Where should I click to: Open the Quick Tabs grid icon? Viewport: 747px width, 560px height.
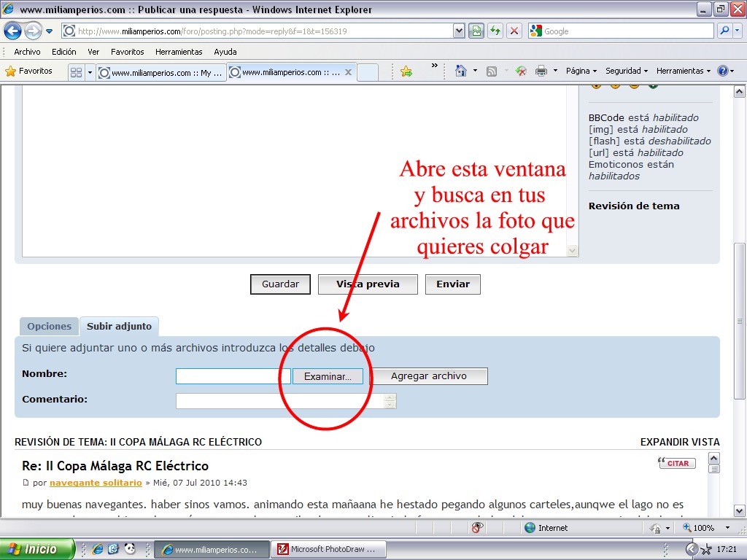click(76, 72)
